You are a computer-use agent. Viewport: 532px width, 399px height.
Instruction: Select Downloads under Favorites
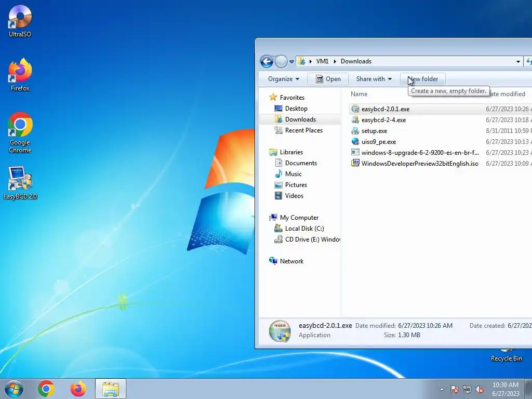click(300, 119)
